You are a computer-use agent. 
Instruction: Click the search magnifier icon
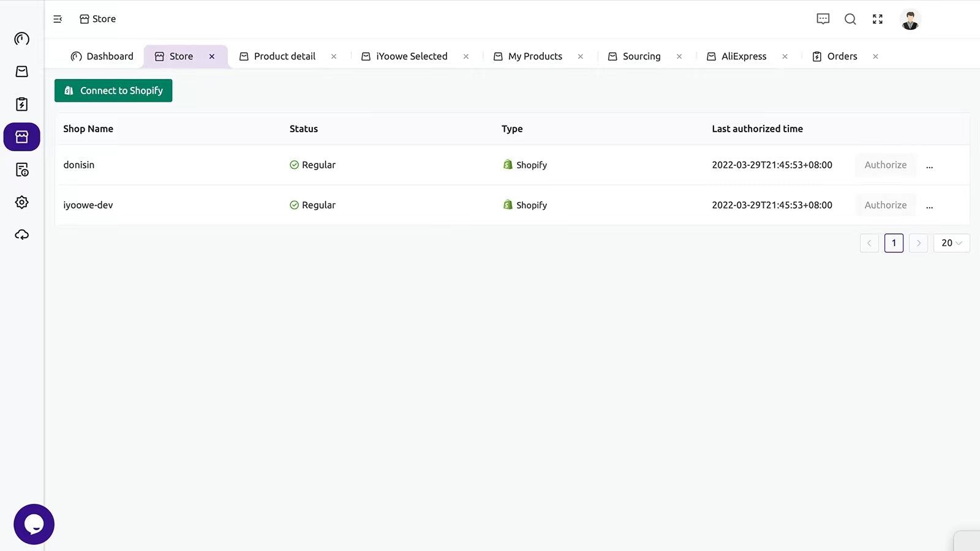pos(850,19)
